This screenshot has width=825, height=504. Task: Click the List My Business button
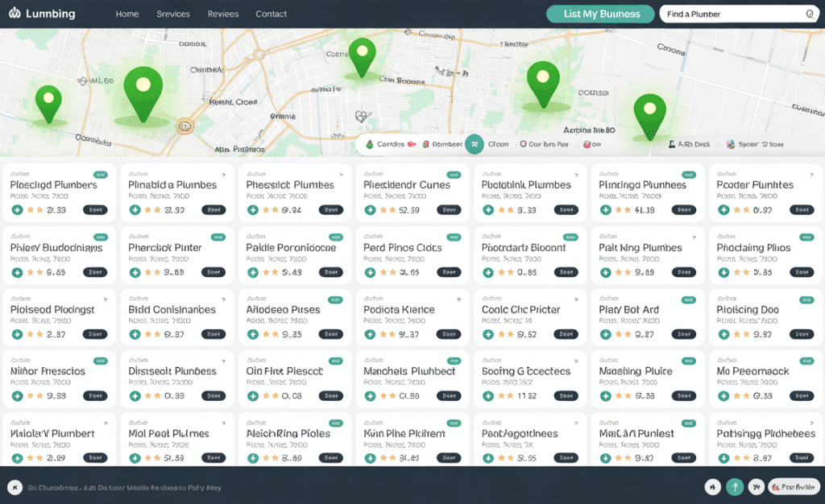pos(599,14)
